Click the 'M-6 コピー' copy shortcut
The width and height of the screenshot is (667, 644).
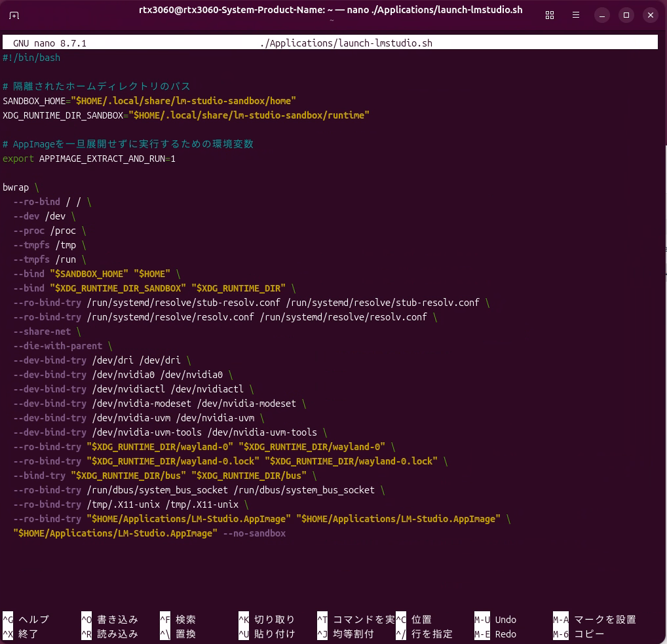coord(579,634)
